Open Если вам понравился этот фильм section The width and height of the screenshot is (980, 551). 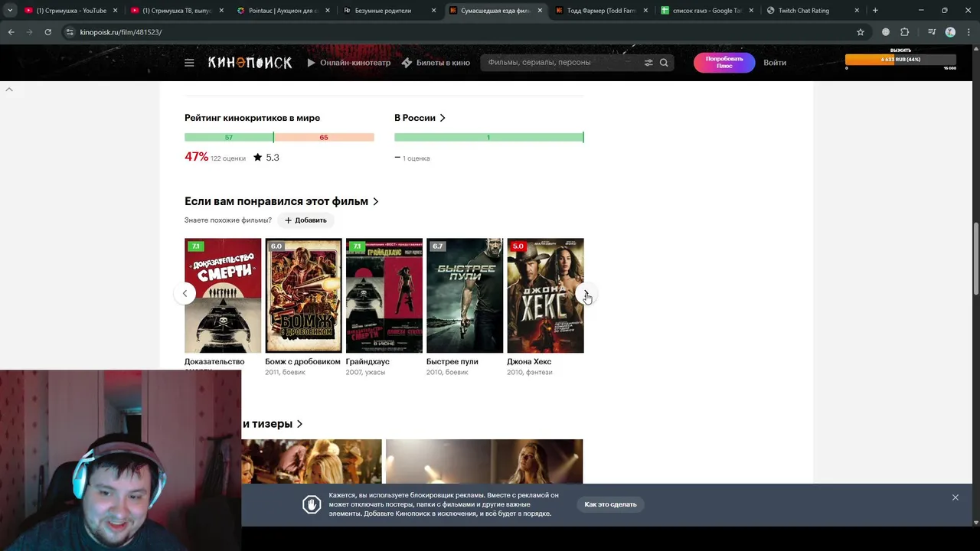point(282,201)
